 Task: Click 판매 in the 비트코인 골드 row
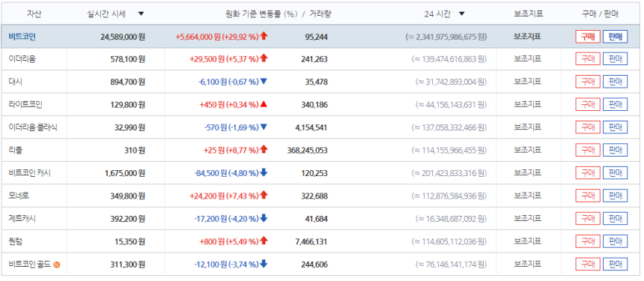616,265
